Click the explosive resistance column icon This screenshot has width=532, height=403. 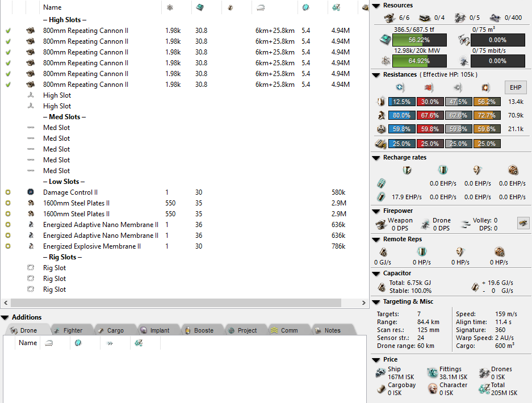click(x=485, y=87)
